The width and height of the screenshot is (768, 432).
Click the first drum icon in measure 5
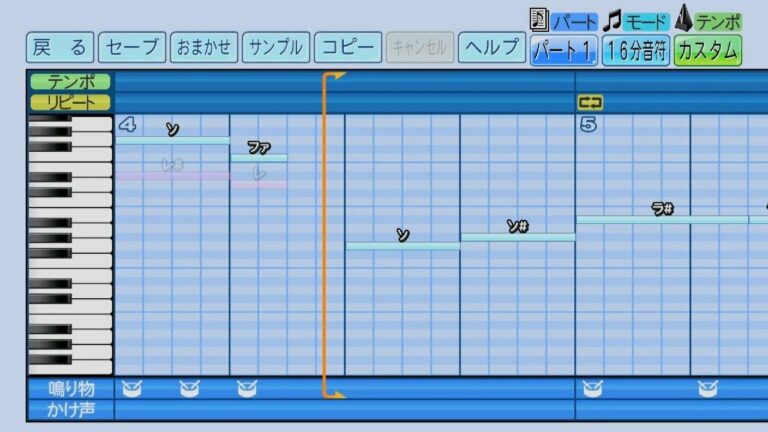coord(591,388)
